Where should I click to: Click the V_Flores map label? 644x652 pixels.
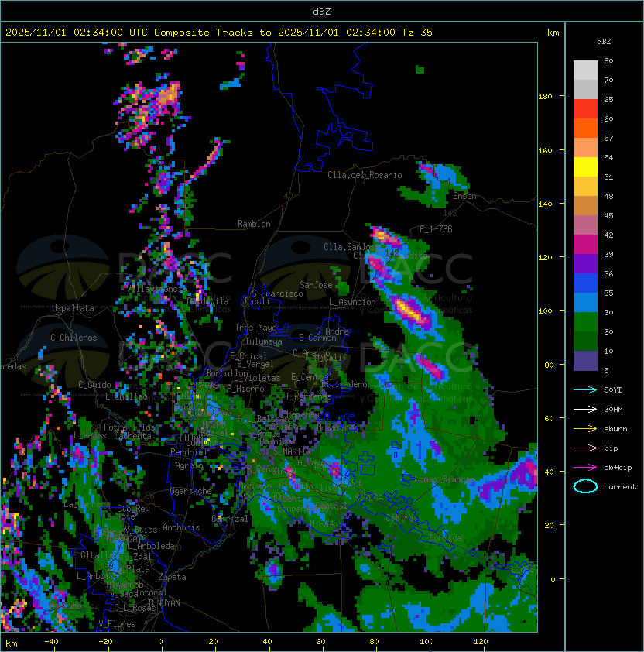point(117,625)
